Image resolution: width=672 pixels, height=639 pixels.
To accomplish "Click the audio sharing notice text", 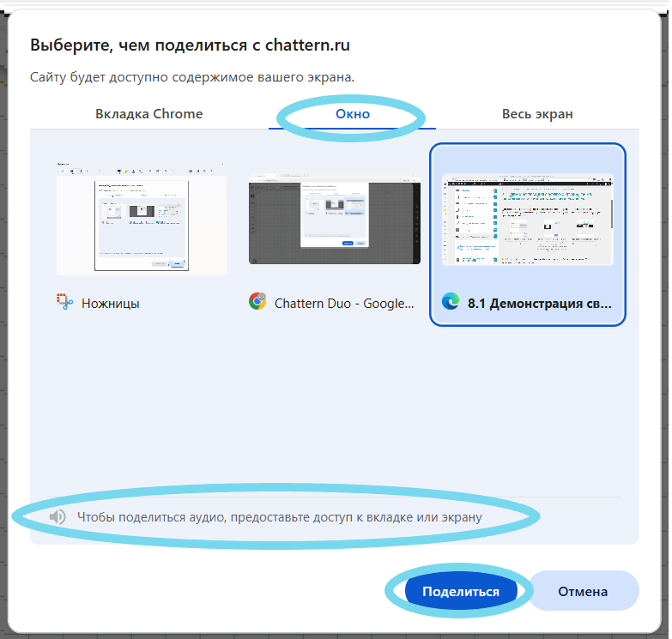I will 279,517.
